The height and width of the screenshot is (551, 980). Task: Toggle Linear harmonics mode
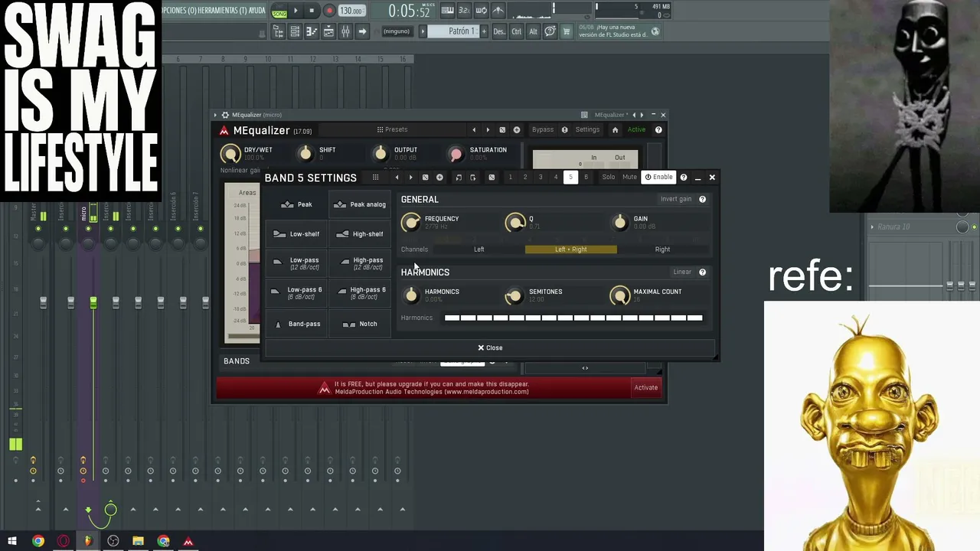pos(682,272)
